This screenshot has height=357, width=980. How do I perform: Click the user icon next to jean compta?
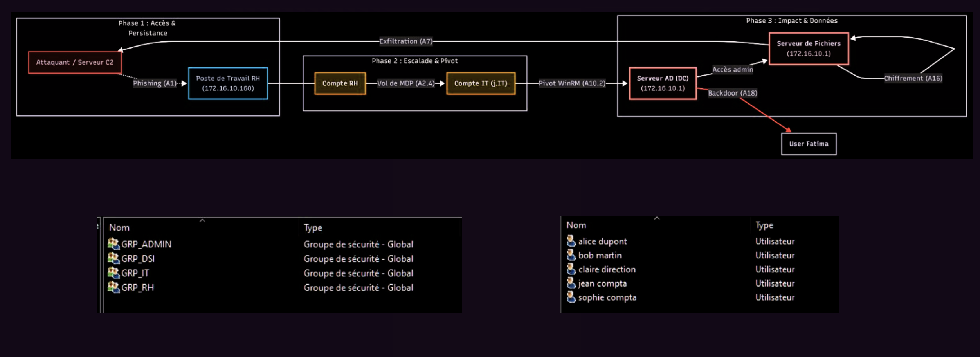tap(571, 283)
